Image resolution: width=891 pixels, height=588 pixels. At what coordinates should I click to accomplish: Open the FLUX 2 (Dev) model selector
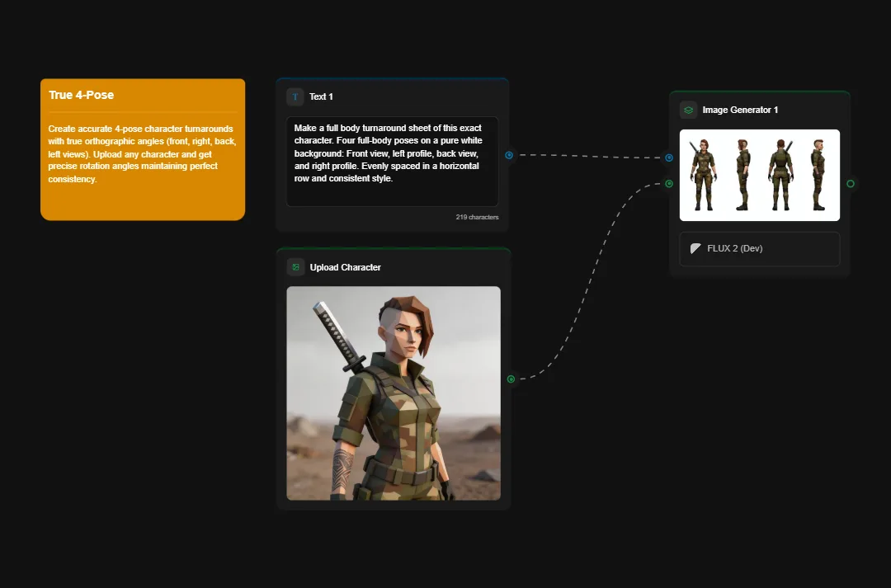tap(759, 248)
